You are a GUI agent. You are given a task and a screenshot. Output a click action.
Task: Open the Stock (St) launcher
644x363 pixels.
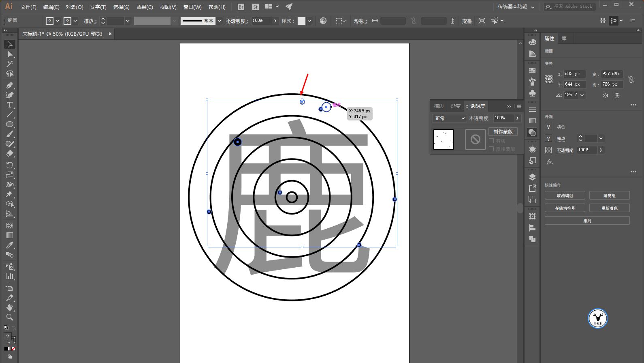click(255, 7)
